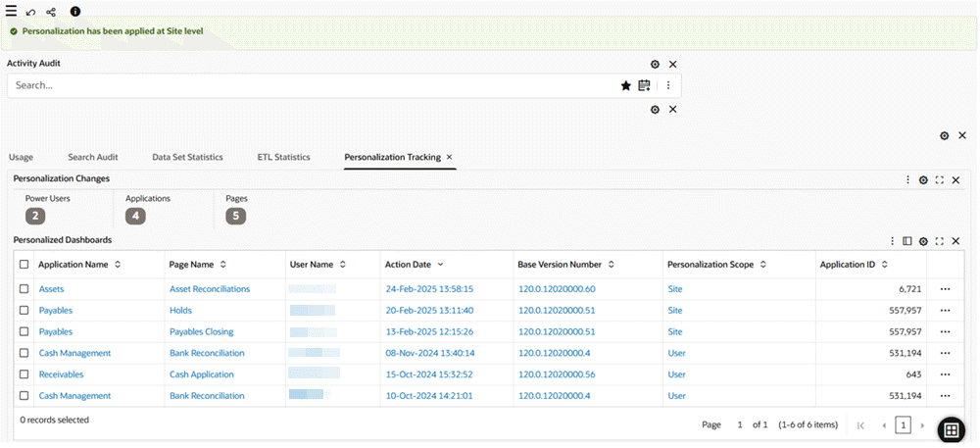The width and height of the screenshot is (980, 448).
Task: Open Activity Audit settings gear
Action: (655, 65)
